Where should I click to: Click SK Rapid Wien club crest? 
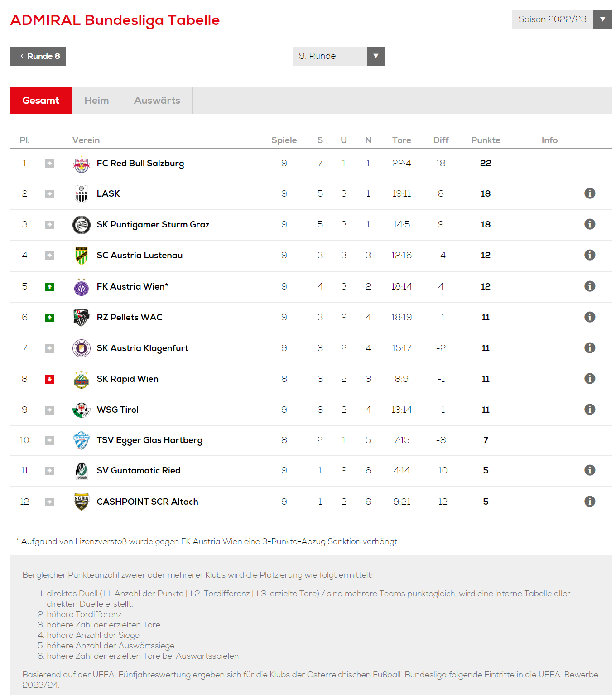pos(82,379)
